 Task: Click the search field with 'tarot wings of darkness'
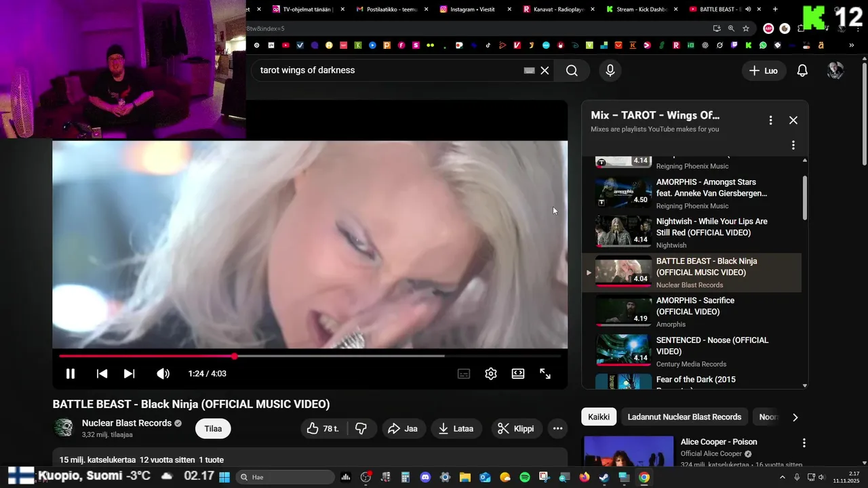pos(387,70)
